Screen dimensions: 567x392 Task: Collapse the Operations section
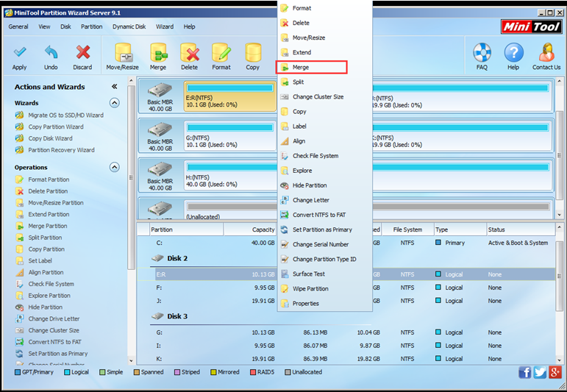(114, 167)
